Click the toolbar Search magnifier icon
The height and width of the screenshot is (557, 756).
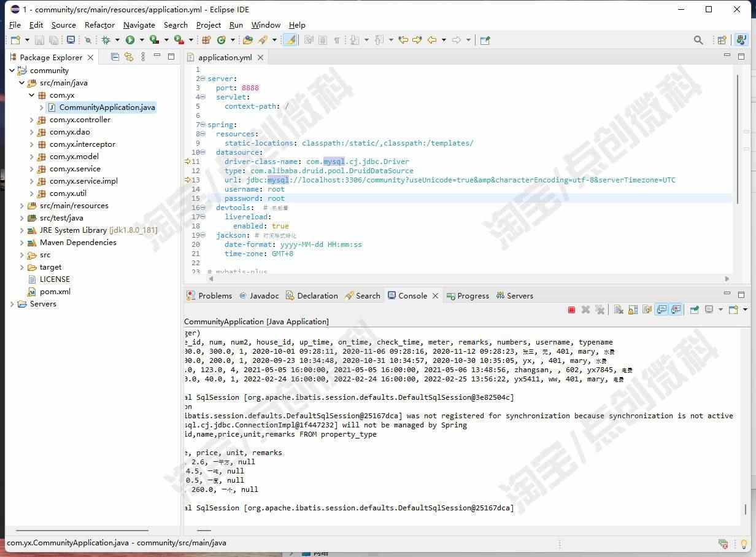698,40
